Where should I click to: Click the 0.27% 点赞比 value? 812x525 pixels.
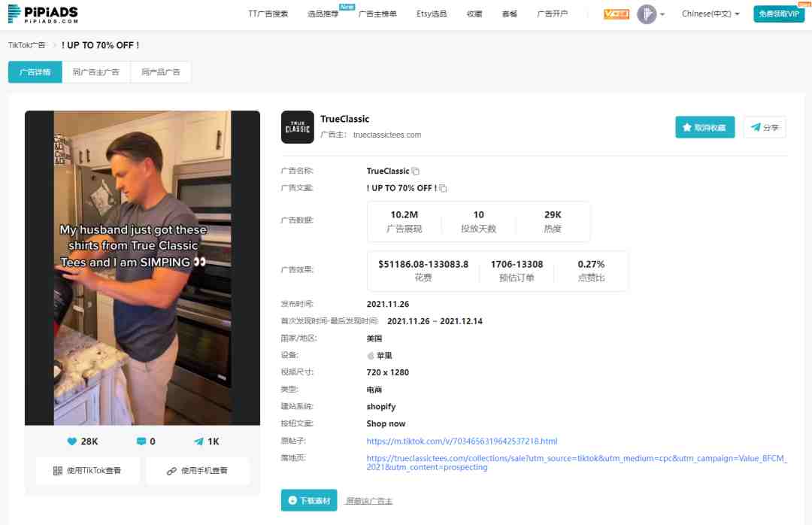(591, 264)
